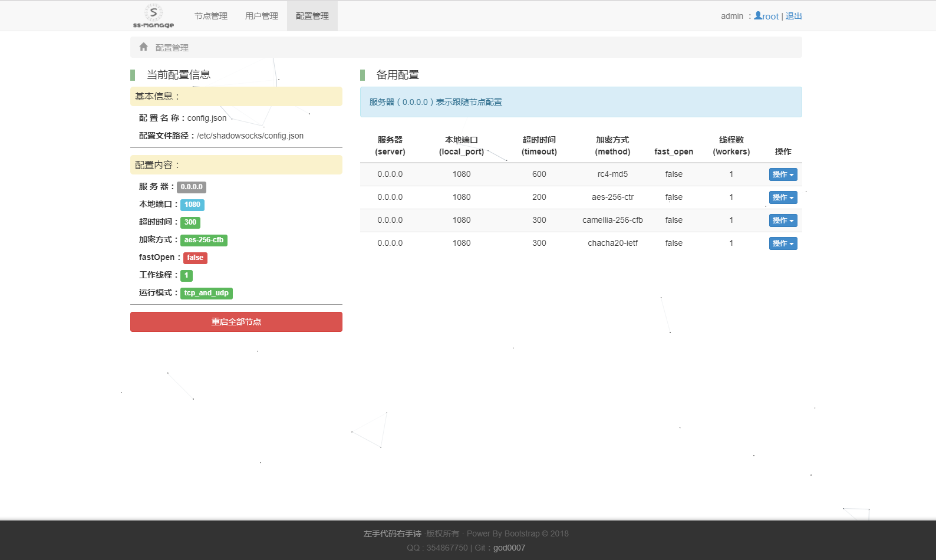The width and height of the screenshot is (936, 560).
Task: Open the 操作 dropdown for the camellia-256-cfb row
Action: tap(783, 220)
